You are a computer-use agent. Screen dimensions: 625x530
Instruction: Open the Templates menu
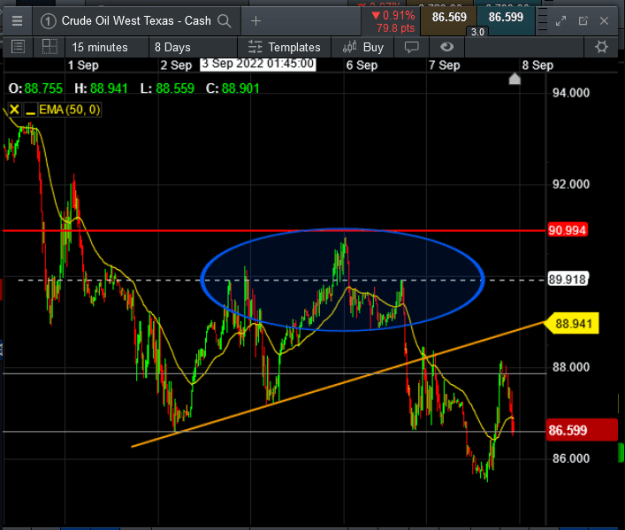point(284,47)
